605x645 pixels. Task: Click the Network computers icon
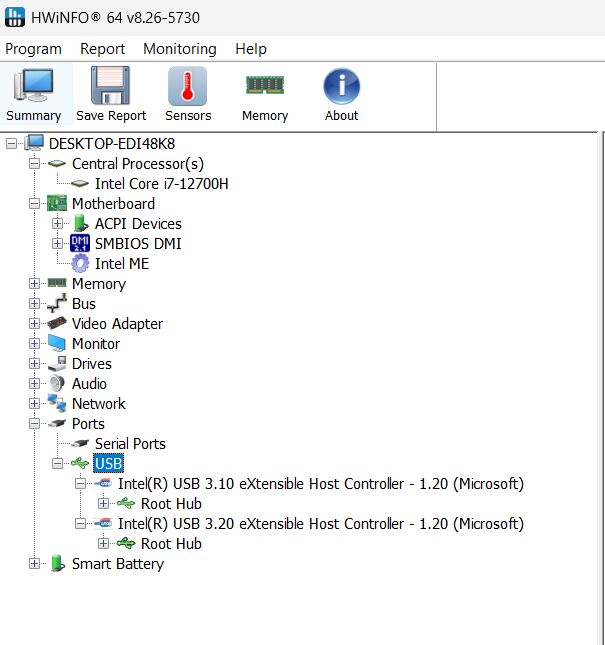(x=57, y=403)
